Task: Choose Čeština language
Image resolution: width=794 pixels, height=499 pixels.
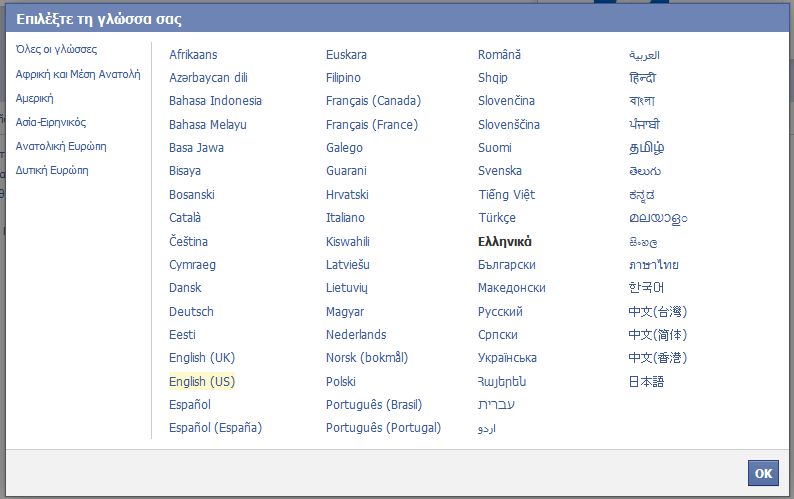Action: coord(188,242)
